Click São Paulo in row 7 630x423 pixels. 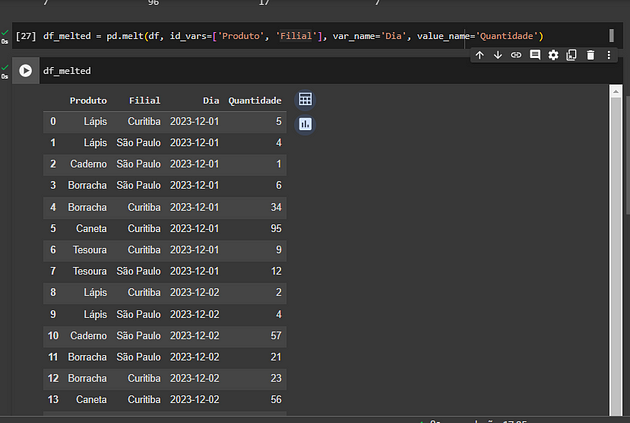138,272
